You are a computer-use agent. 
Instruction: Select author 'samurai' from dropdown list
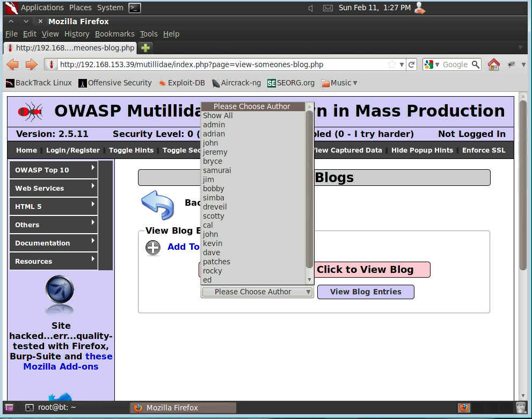tap(217, 170)
